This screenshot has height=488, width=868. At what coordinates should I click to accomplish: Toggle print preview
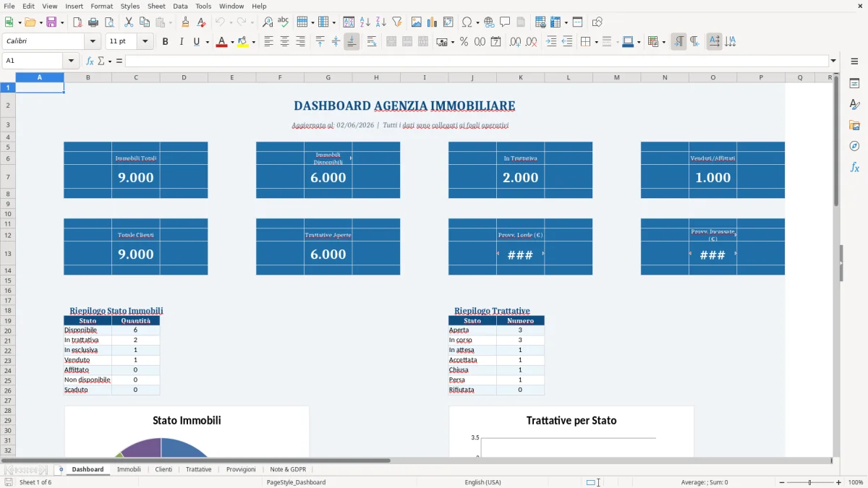pos(109,22)
